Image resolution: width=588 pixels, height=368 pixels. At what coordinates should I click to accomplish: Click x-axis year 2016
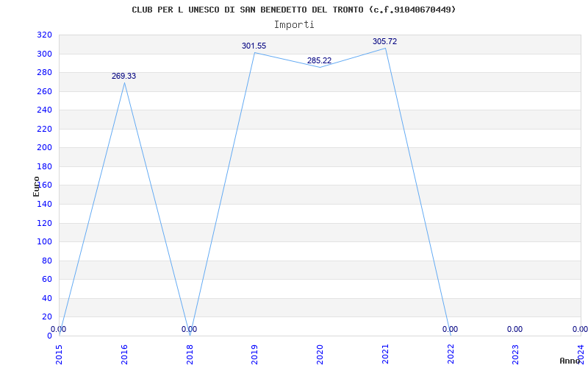pyautogui.click(x=124, y=355)
